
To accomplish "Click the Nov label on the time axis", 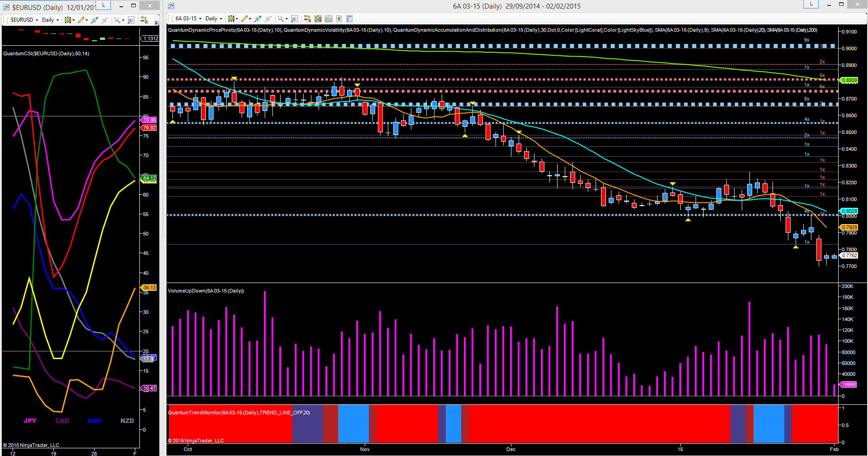I will (365, 449).
